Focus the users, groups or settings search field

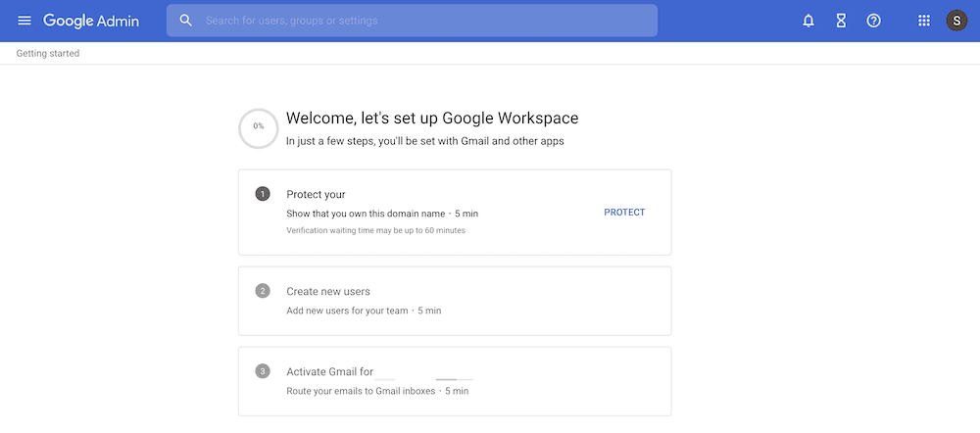tap(412, 21)
